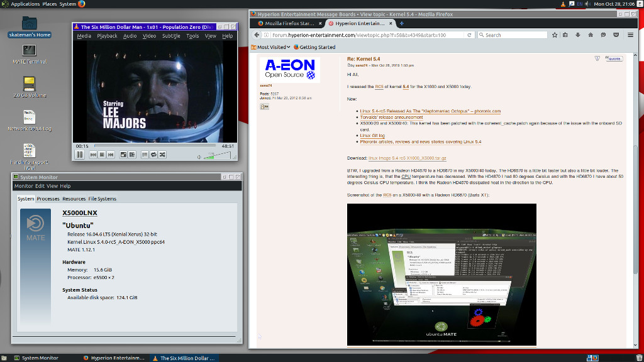Reload the current Firefox page

click(469, 35)
